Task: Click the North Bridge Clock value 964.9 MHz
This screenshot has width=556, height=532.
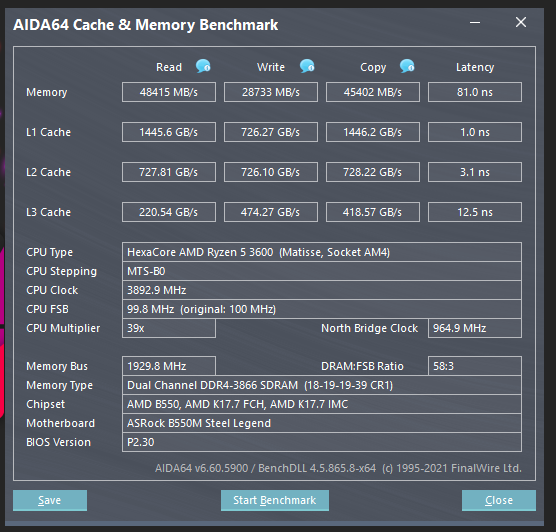Action: click(x=475, y=328)
